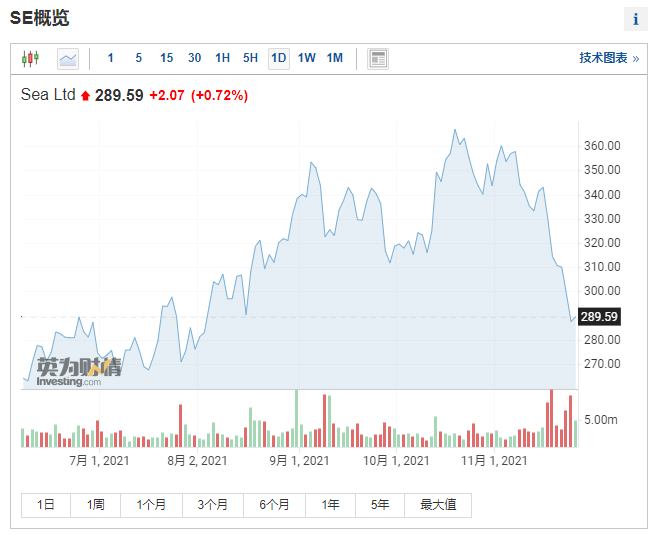The height and width of the screenshot is (546, 662).
Task: Set range to 1年
Action: pyautogui.click(x=330, y=505)
